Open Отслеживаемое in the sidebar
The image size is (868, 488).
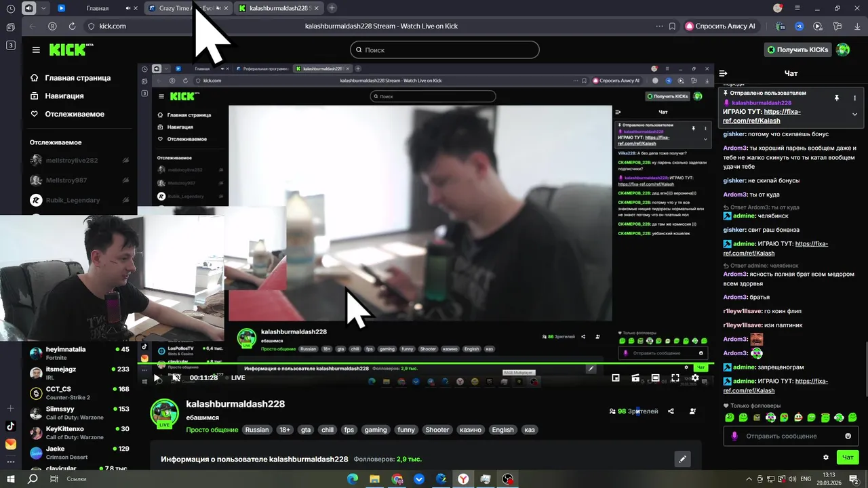tap(68, 114)
